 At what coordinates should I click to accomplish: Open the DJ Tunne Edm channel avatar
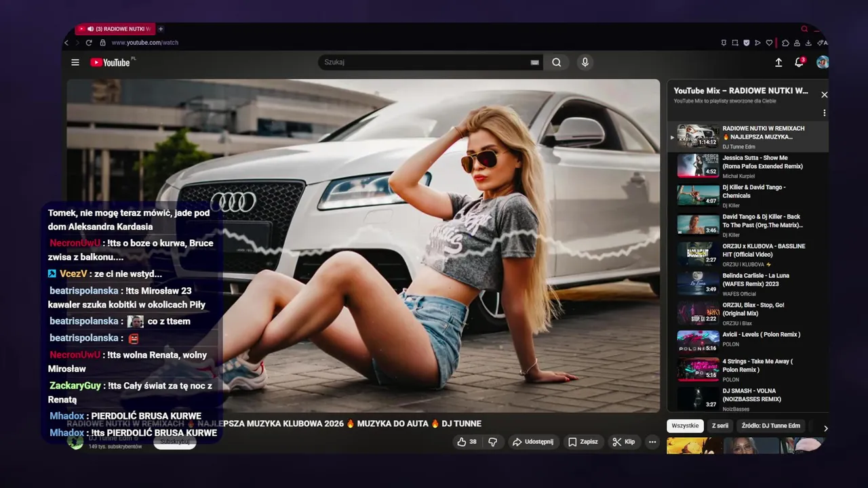click(x=75, y=442)
